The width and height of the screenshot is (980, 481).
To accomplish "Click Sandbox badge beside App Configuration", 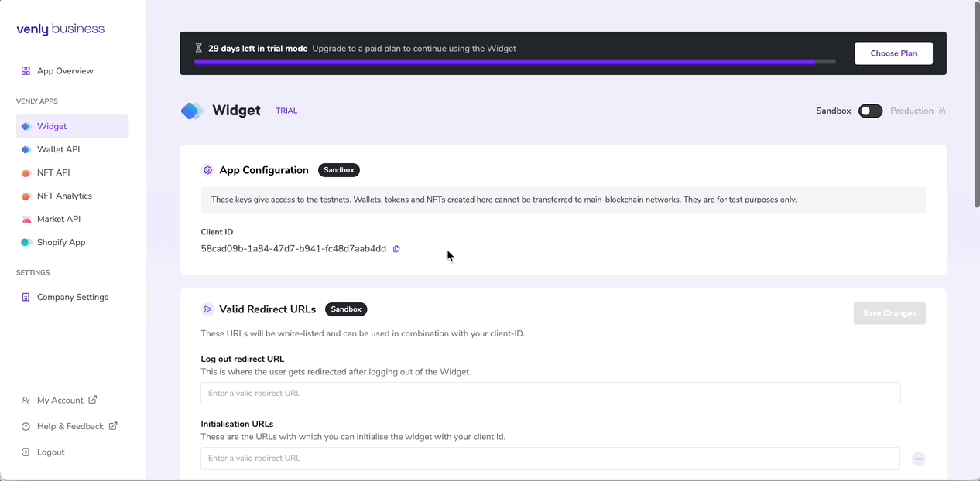I will tap(339, 170).
